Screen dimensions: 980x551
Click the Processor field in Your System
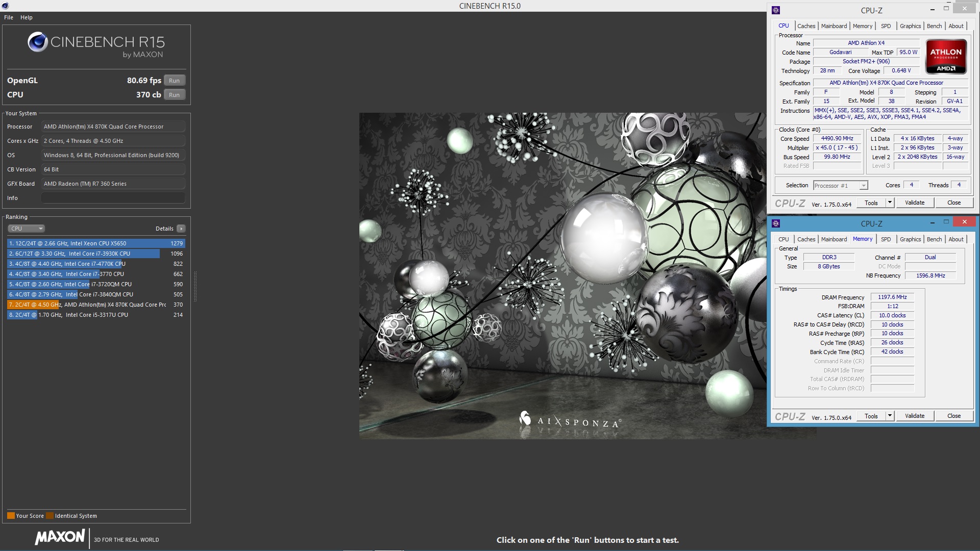(x=113, y=127)
